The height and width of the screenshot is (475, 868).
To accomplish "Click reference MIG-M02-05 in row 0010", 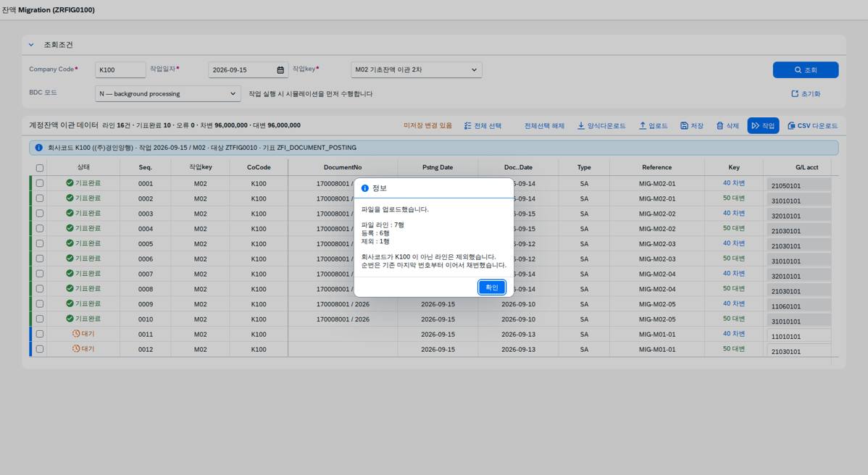I will (x=657, y=319).
